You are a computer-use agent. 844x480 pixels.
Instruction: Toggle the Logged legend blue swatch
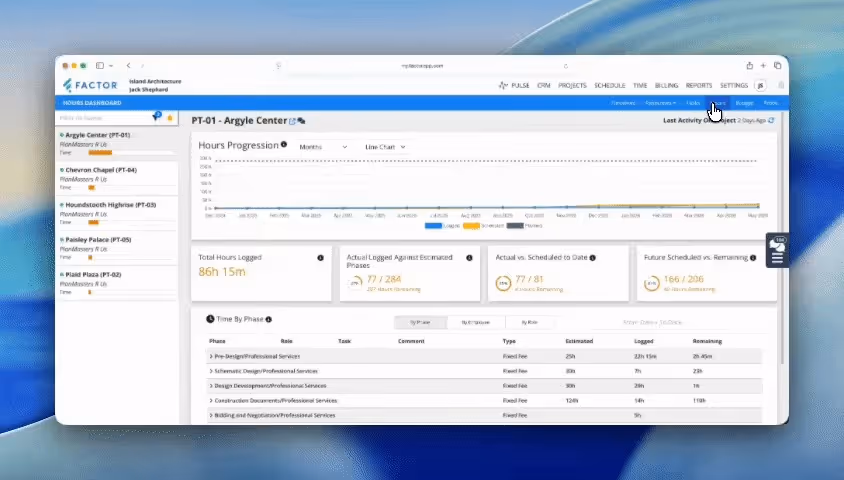tap(433, 226)
